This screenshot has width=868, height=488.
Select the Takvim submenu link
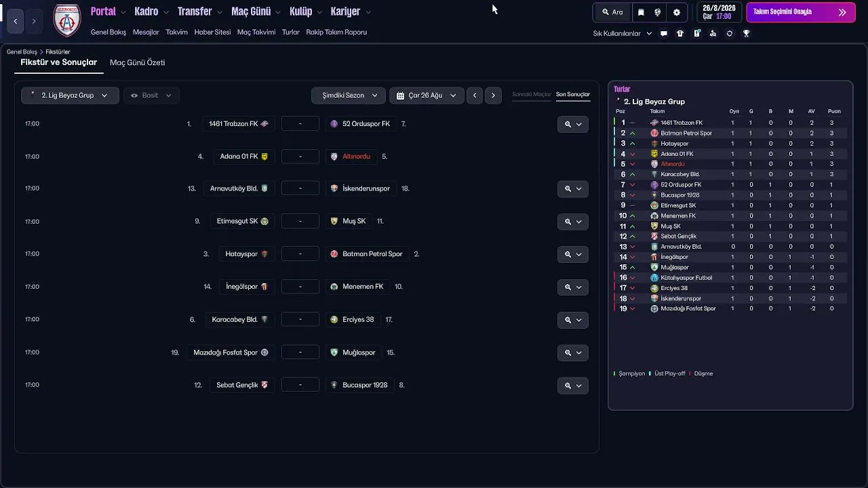pyautogui.click(x=177, y=32)
